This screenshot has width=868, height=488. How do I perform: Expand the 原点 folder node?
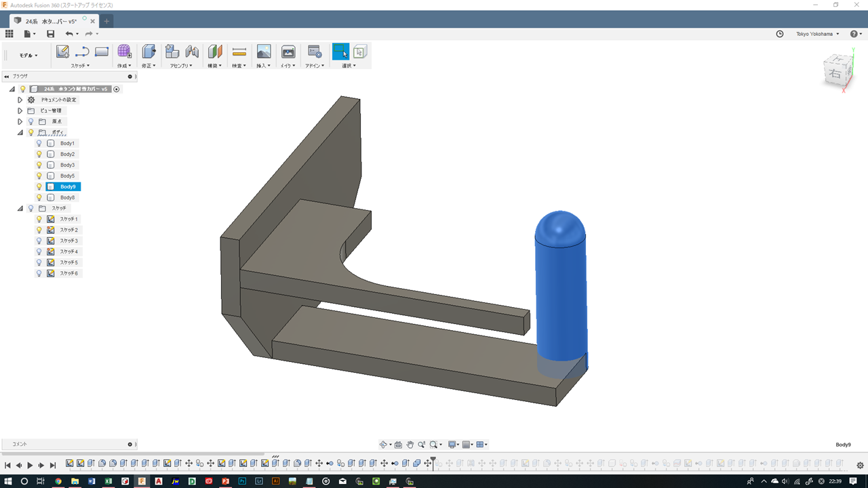point(20,121)
